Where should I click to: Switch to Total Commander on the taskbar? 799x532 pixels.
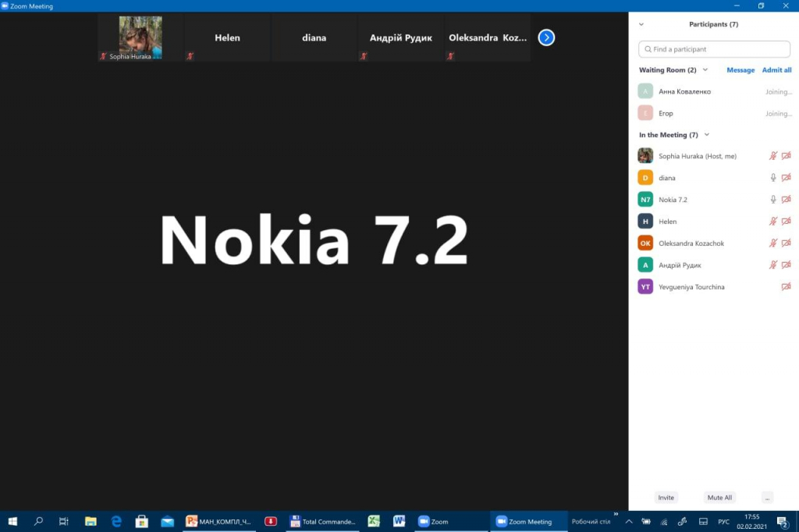point(322,521)
